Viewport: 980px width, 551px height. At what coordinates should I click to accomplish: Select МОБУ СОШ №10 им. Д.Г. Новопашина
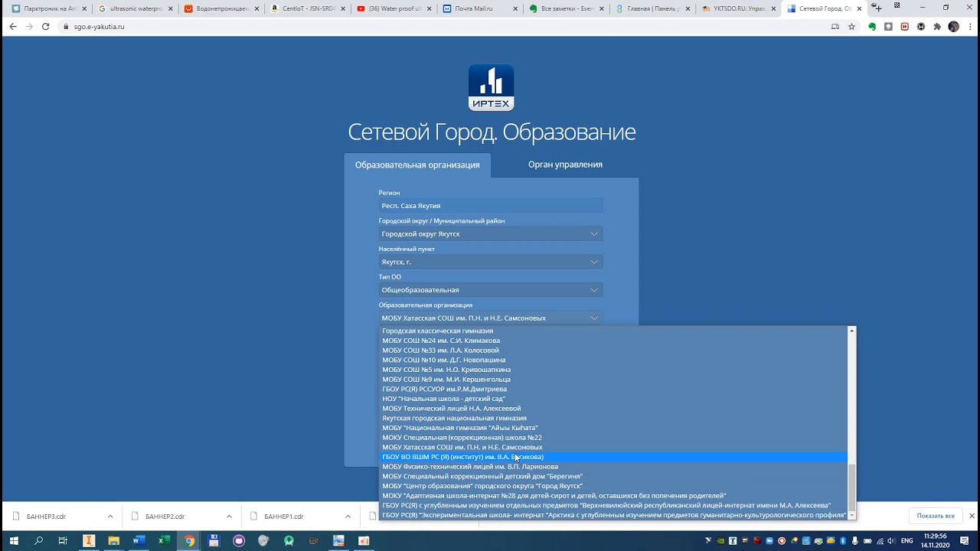coord(614,360)
